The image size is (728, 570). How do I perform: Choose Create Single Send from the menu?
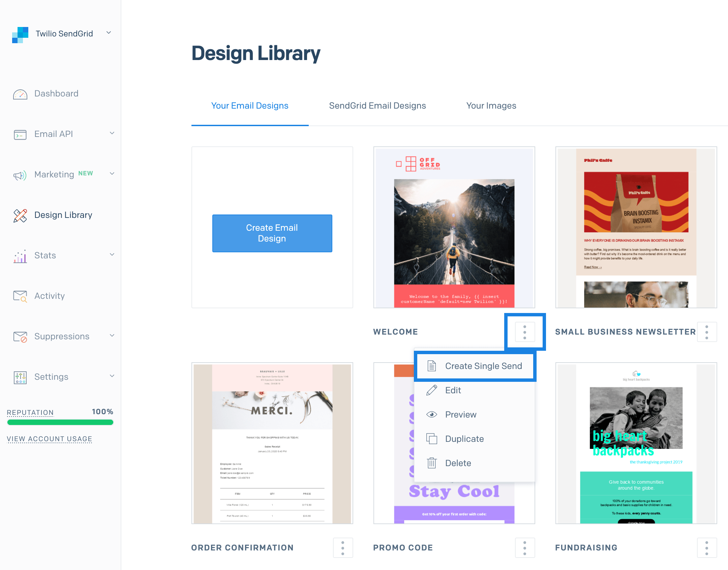[x=484, y=366]
